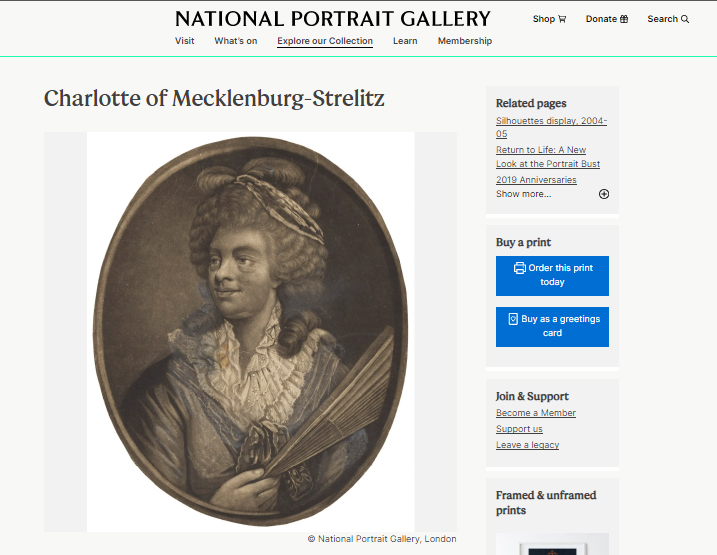Viewport: 717px width, 555px height.
Task: Click the gift icon next to Donate
Action: (624, 19)
